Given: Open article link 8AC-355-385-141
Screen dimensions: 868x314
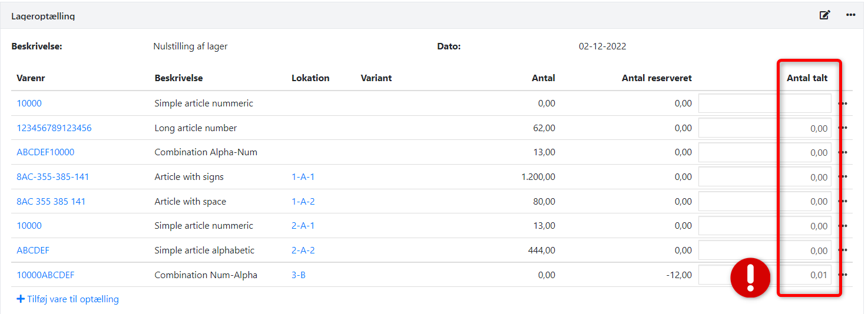Looking at the screenshot, I should (x=53, y=177).
